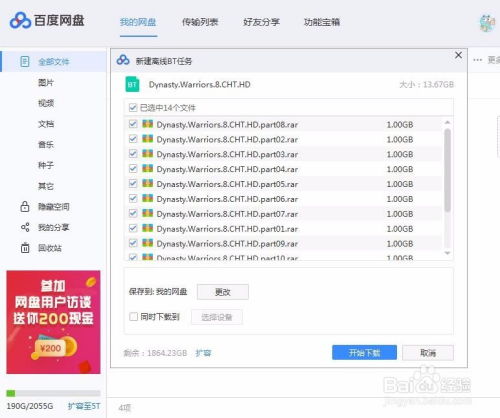Click the 选择设备 button
Viewport: 500px width, 418px height.
217,317
